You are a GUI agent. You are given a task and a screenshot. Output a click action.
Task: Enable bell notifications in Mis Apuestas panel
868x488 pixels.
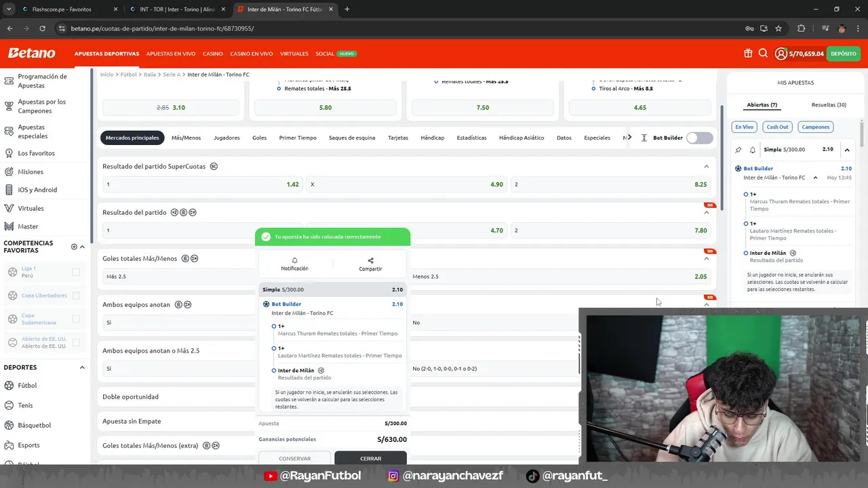753,150
